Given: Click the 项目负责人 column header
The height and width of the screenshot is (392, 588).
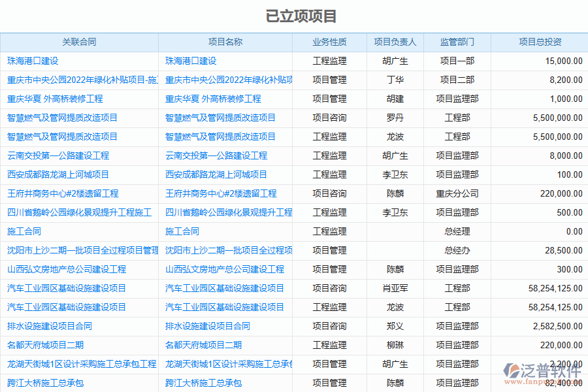Looking at the screenshot, I should click(395, 42).
